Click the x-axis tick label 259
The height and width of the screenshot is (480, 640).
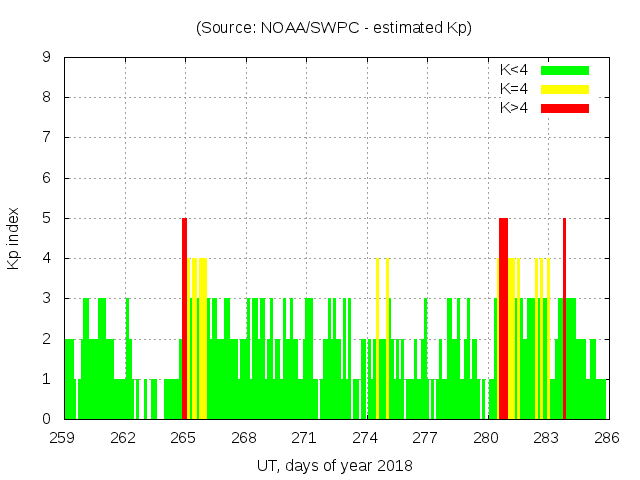(x=63, y=437)
